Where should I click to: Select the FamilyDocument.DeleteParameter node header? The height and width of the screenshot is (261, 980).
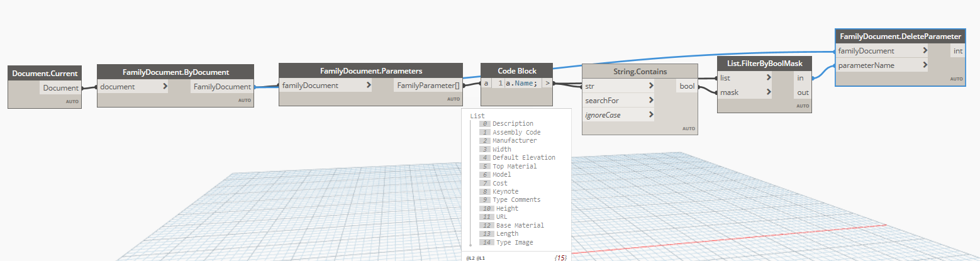tap(900, 36)
